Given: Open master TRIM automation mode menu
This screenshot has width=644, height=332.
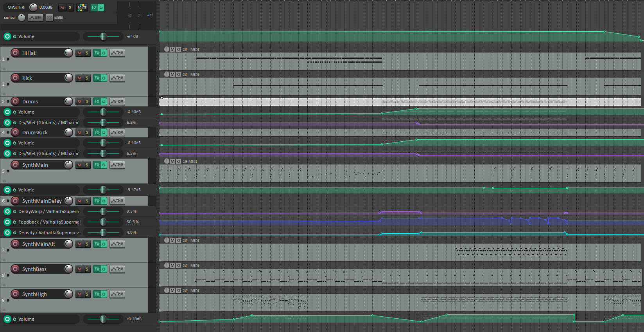Looking at the screenshot, I should pyautogui.click(x=36, y=18).
